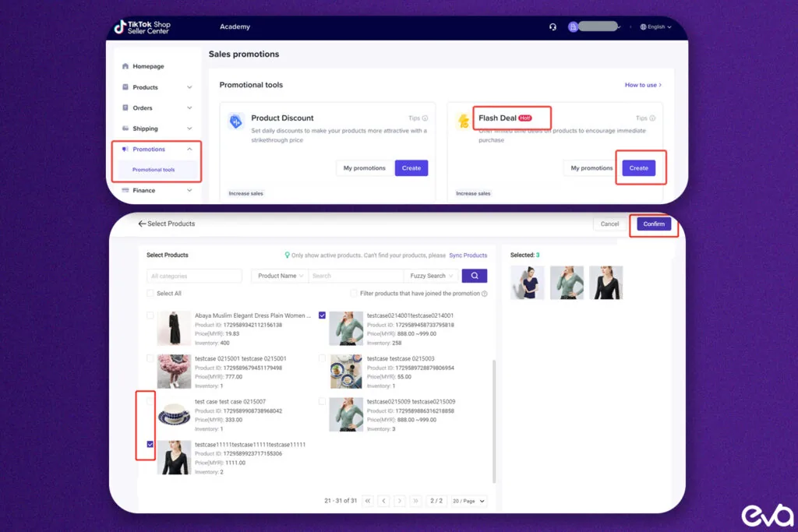Expand the Shipping sidebar menu

[189, 129]
